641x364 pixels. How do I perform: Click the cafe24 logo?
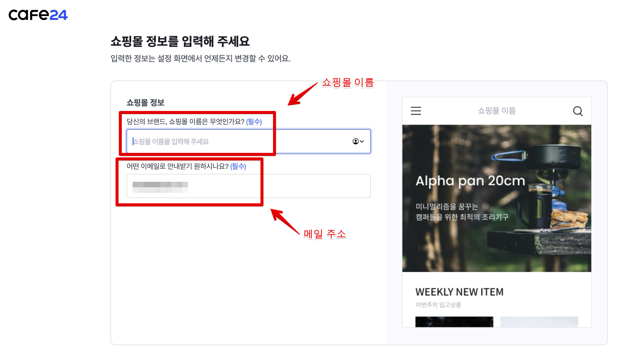pyautogui.click(x=38, y=15)
